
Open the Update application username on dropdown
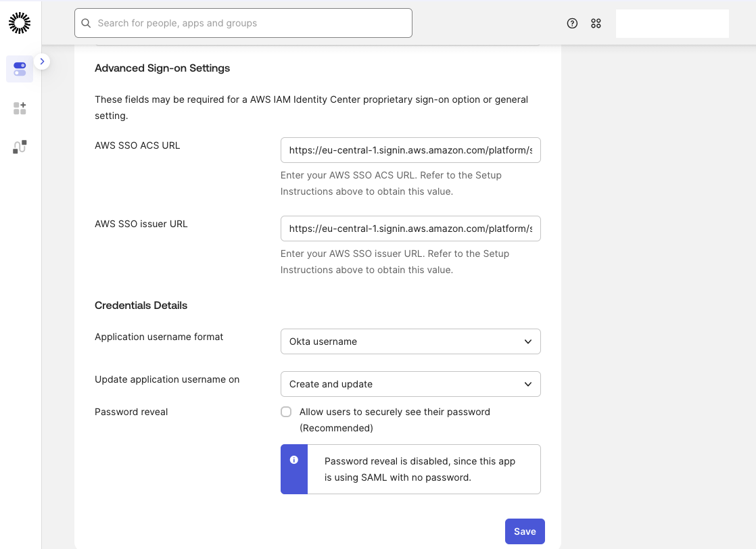(410, 384)
